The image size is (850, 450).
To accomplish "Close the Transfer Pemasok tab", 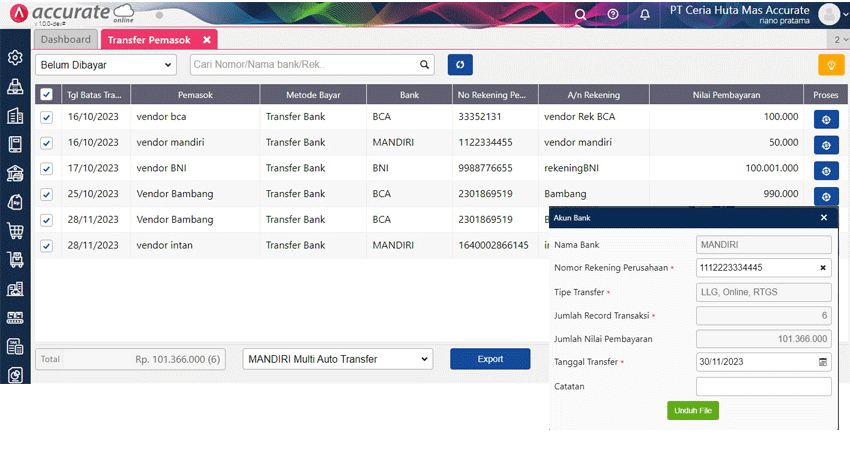I will pos(207,40).
